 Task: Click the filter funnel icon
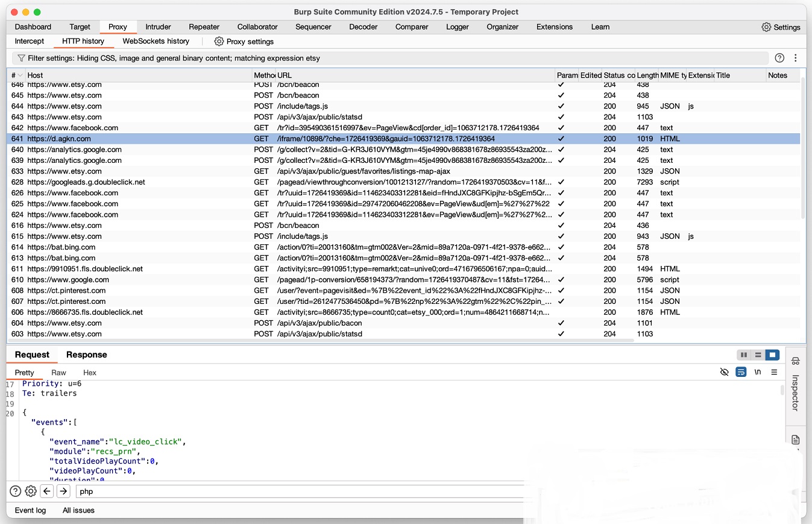(x=21, y=58)
